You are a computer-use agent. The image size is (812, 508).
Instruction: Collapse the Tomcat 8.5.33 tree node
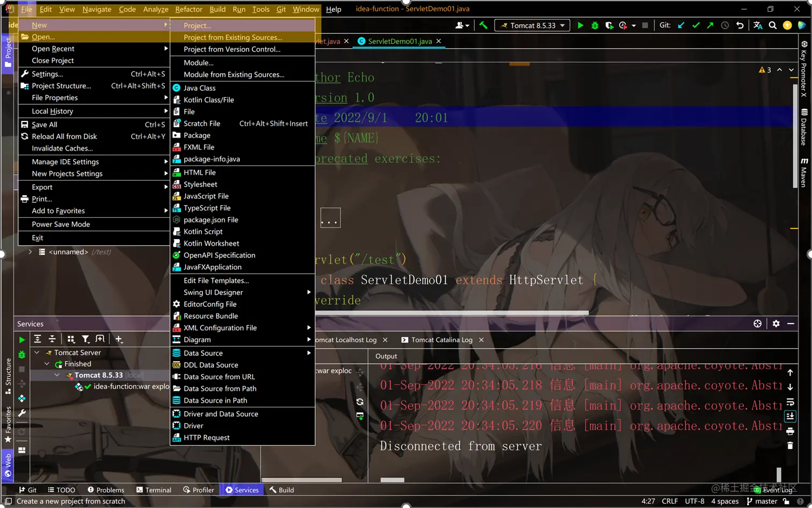[x=57, y=375]
